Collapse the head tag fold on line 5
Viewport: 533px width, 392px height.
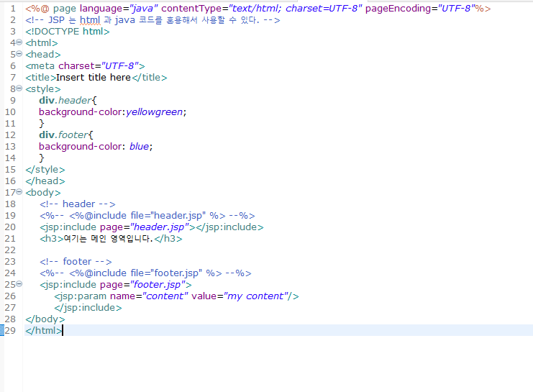pyautogui.click(x=19, y=54)
